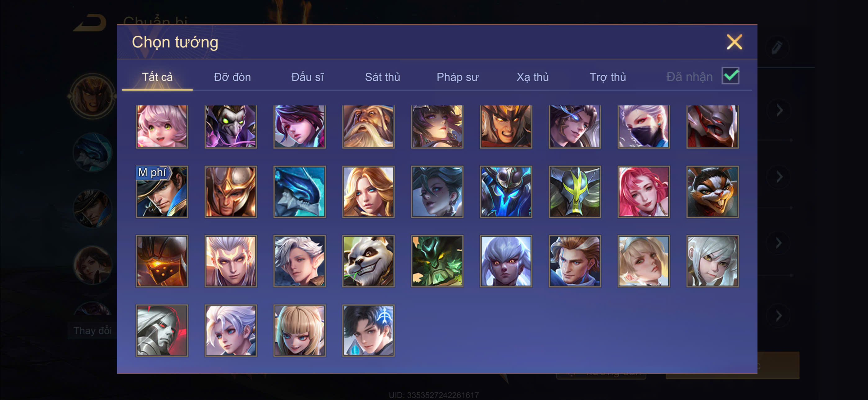
Task: Switch to the 'Đỡ đòn' tab
Action: click(232, 77)
